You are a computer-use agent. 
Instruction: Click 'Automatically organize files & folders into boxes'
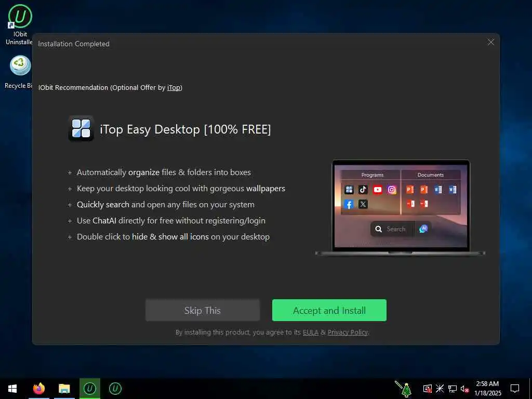pos(164,172)
